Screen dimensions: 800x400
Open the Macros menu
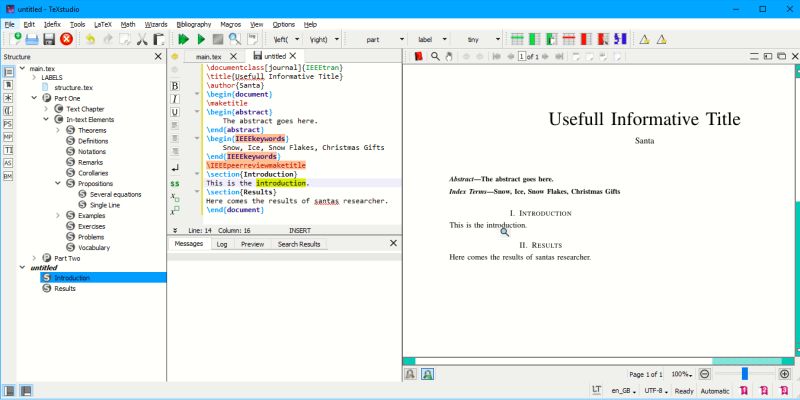click(231, 24)
